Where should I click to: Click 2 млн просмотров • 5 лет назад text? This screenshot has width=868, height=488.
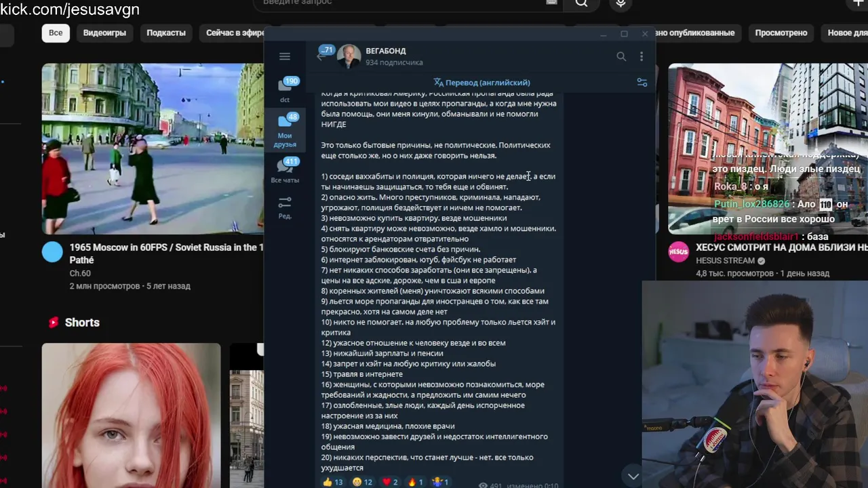pyautogui.click(x=130, y=286)
